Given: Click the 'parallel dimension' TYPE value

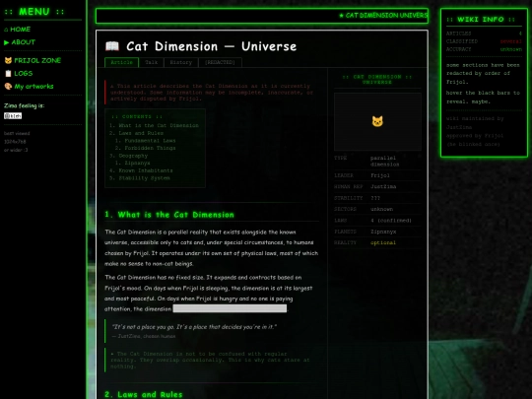Looking at the screenshot, I should pos(385,162).
